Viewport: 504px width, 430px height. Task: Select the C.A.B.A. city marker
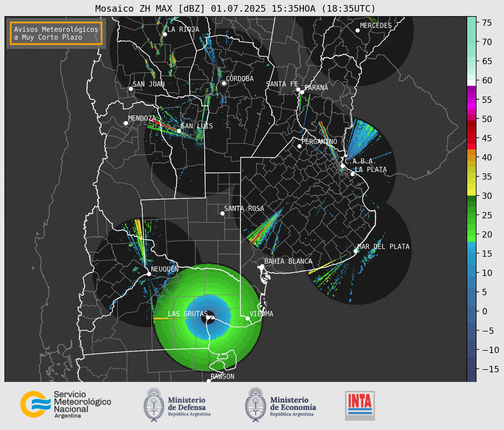click(x=343, y=166)
